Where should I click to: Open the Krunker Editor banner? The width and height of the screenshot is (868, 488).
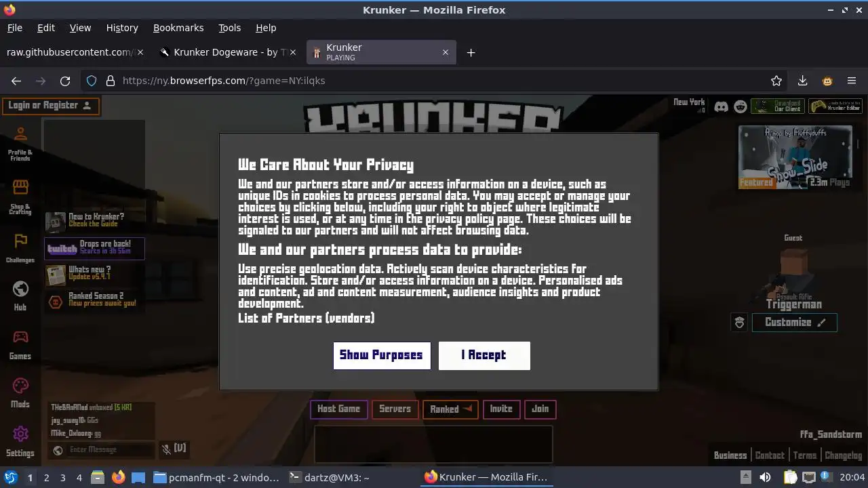click(x=835, y=106)
